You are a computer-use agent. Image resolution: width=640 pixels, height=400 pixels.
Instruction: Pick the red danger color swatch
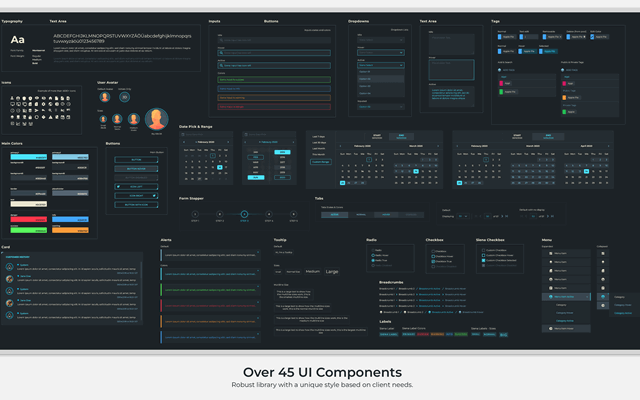(x=29, y=220)
